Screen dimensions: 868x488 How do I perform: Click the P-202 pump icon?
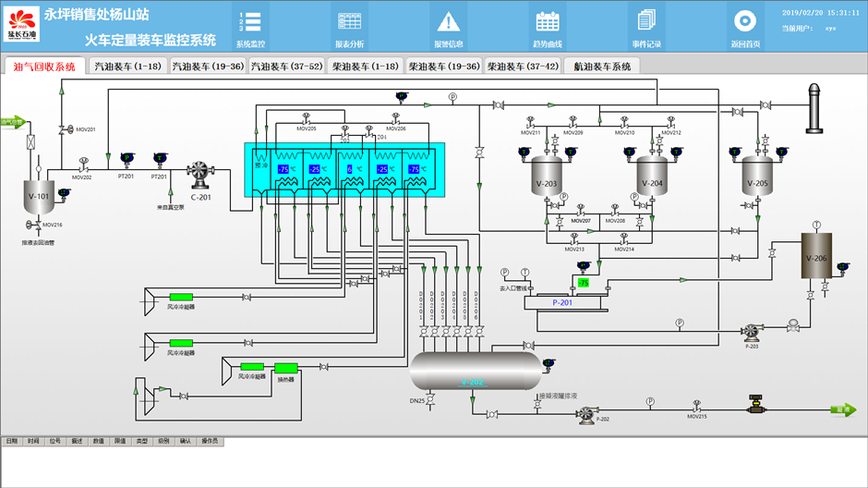(585, 416)
